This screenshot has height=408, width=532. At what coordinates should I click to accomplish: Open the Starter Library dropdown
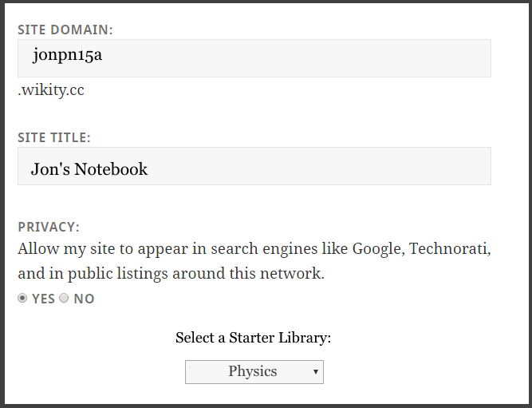254,372
